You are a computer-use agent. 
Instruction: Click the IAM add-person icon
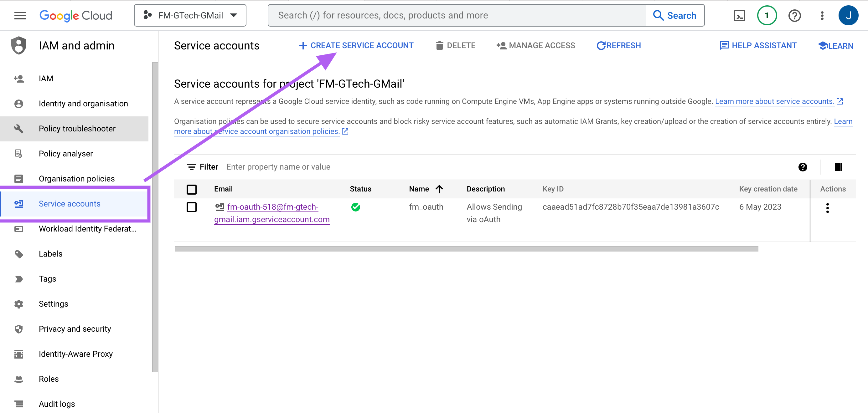click(x=19, y=79)
